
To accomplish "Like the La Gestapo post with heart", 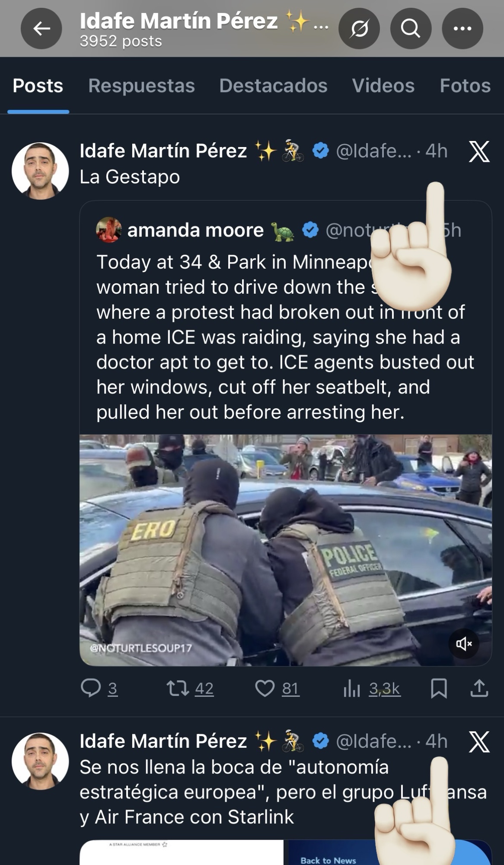I will tap(277, 688).
